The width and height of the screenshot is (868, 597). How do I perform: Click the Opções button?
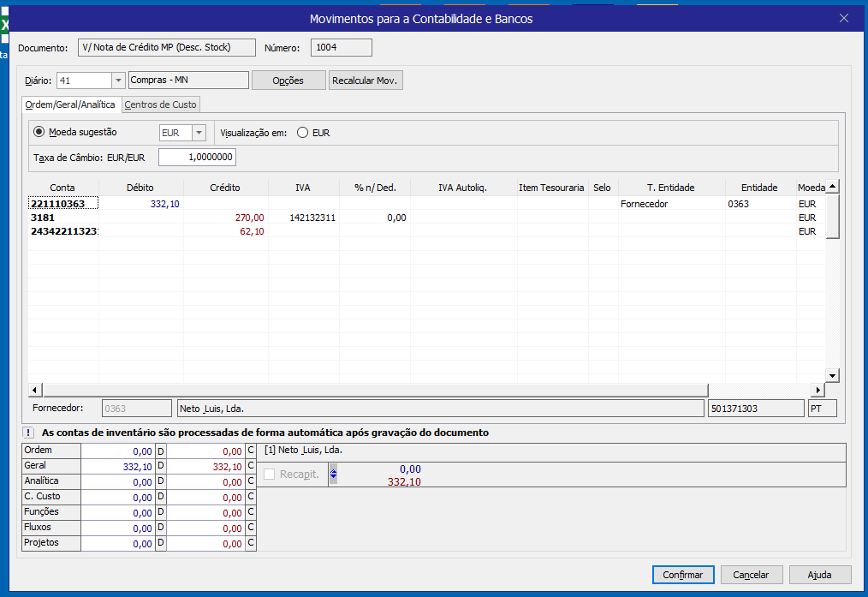288,81
